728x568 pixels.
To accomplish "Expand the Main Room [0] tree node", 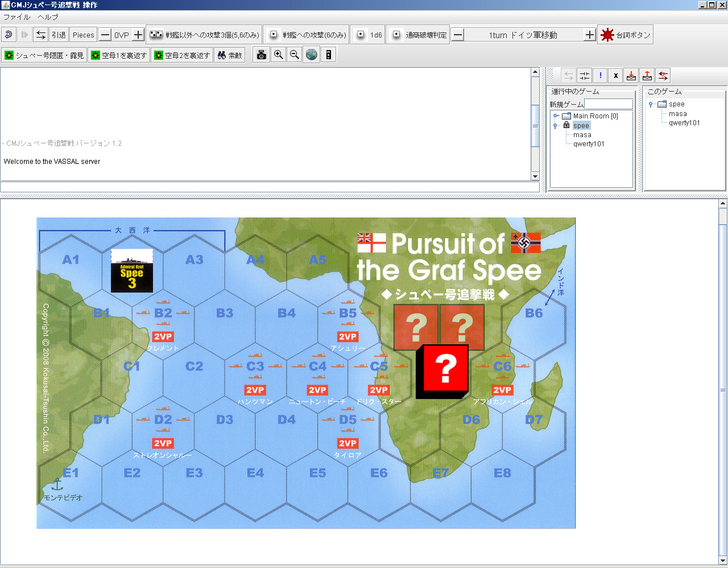I will pos(556,116).
